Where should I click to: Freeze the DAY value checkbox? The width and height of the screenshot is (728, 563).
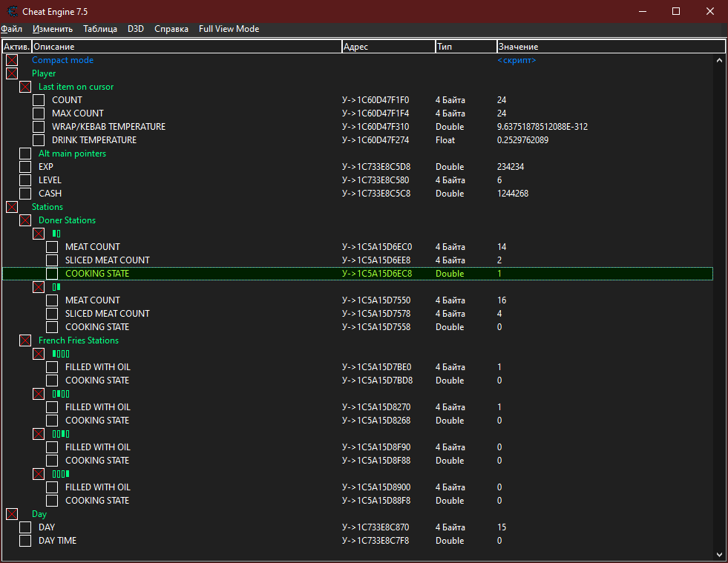click(25, 527)
